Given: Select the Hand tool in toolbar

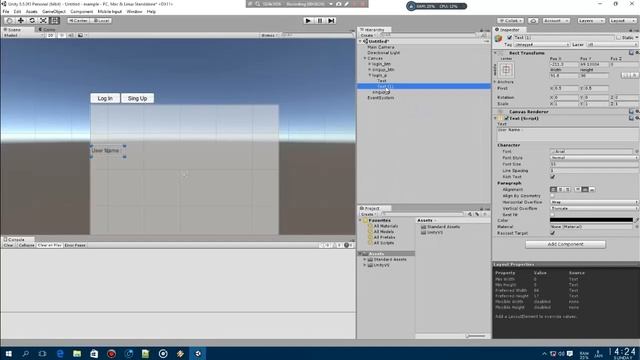Looking at the screenshot, I should 9,20.
